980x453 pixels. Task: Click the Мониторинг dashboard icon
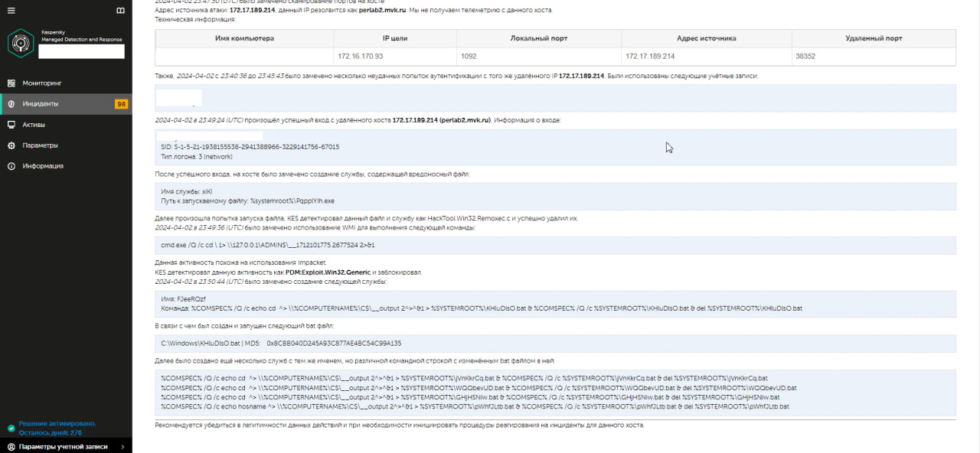point(11,83)
